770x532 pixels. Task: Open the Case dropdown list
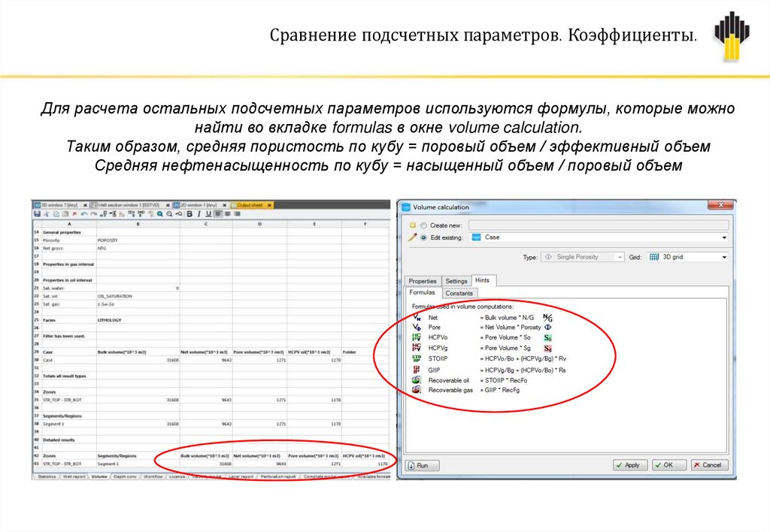tap(724, 237)
